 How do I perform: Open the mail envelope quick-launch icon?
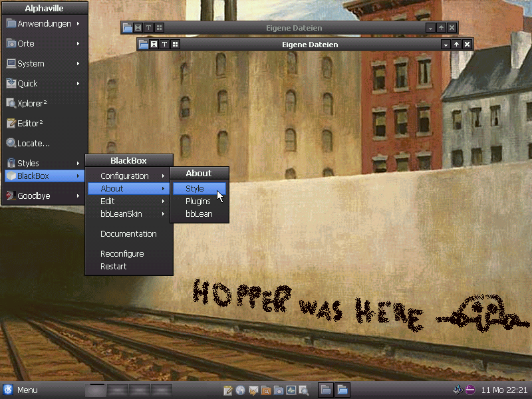(x=253, y=390)
